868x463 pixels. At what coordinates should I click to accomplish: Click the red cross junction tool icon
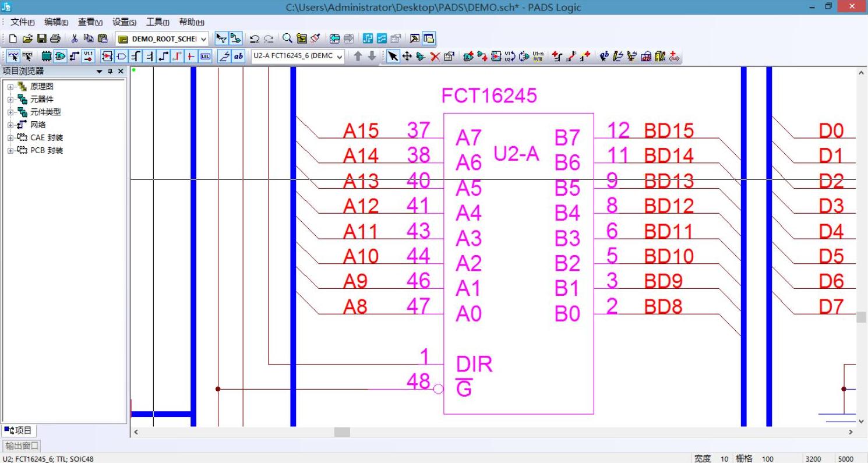[x=191, y=56]
